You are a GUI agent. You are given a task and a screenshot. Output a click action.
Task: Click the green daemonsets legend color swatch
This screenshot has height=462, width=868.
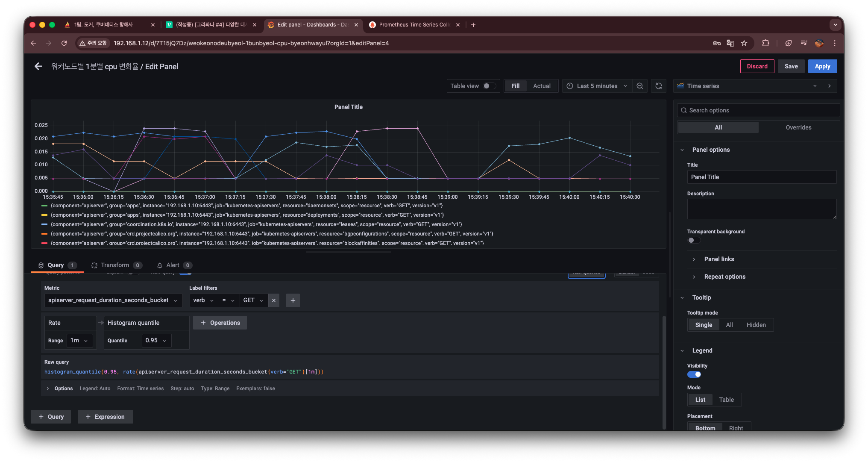(x=44, y=206)
